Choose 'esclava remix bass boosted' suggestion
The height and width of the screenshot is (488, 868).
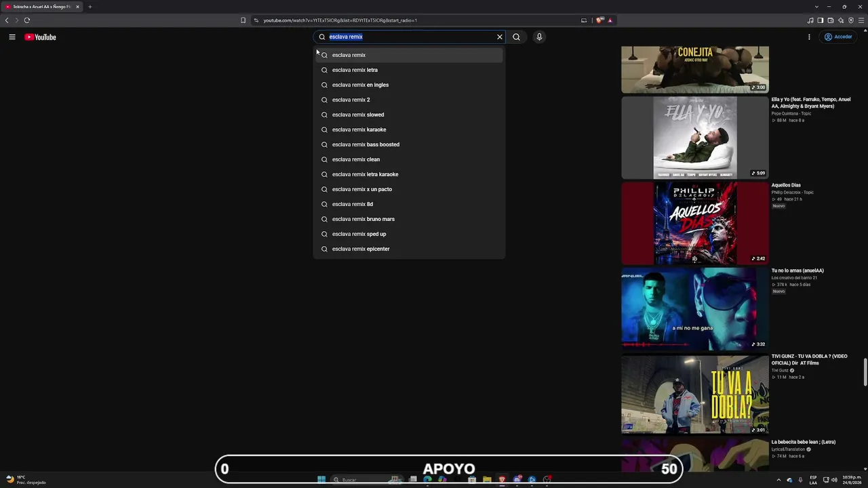[409, 144]
